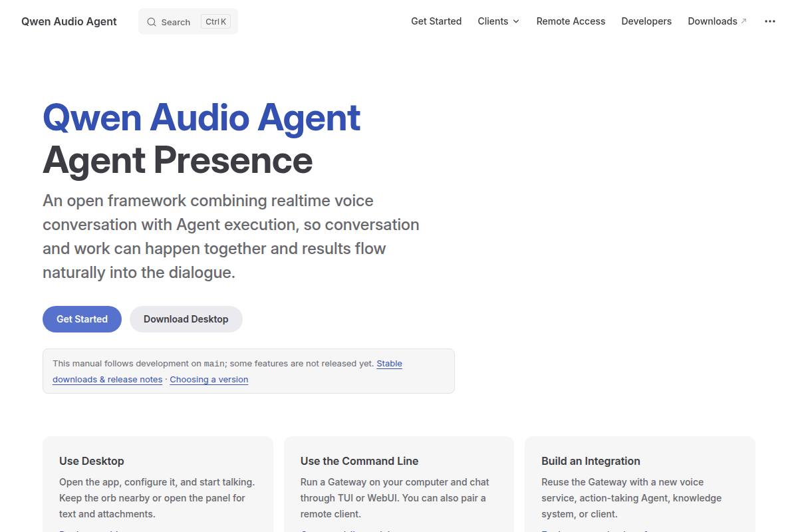Expand the Clients dropdown chevron
This screenshot has height=532, width=798.
(x=516, y=21)
